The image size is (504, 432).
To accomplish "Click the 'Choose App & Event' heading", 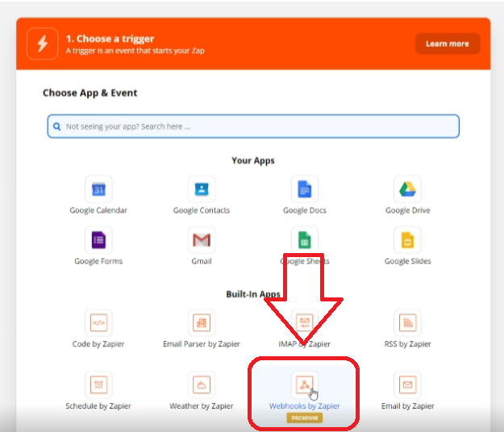I will (x=90, y=93).
